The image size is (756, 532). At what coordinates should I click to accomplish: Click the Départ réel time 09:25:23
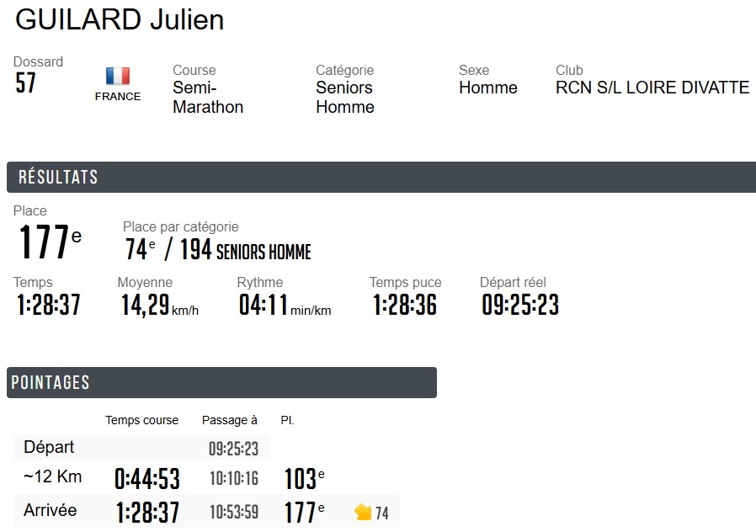(520, 305)
